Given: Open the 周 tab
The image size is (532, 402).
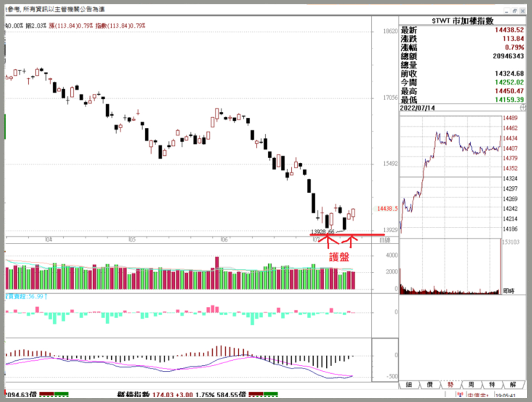Looking at the screenshot, I should pyautogui.click(x=471, y=385).
